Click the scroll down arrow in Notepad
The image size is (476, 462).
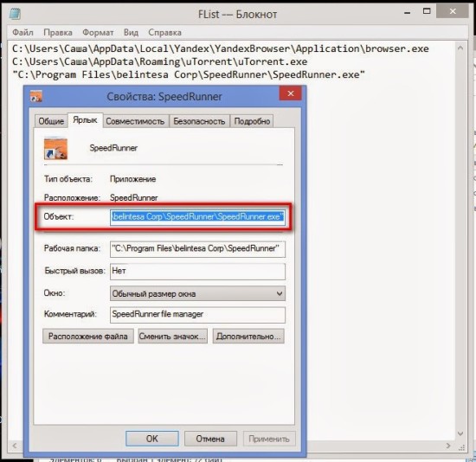coord(460,433)
